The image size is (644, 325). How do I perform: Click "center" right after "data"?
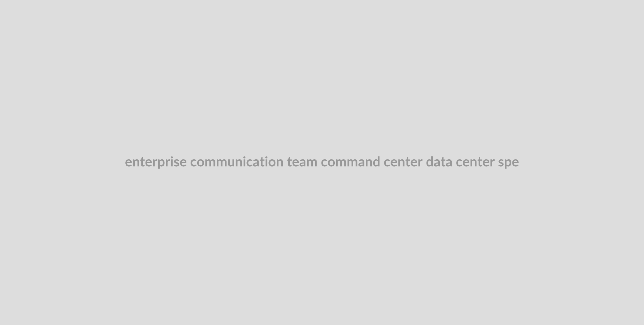(x=475, y=162)
